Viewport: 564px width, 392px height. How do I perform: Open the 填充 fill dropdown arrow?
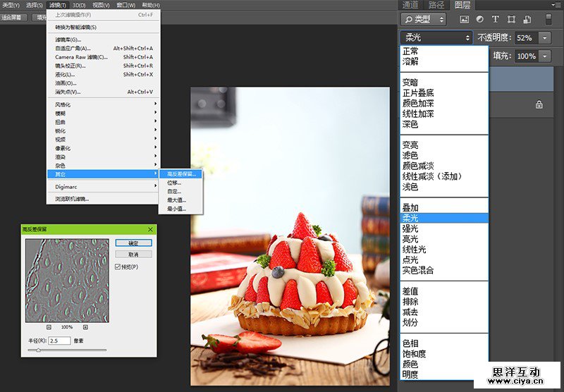pos(546,56)
